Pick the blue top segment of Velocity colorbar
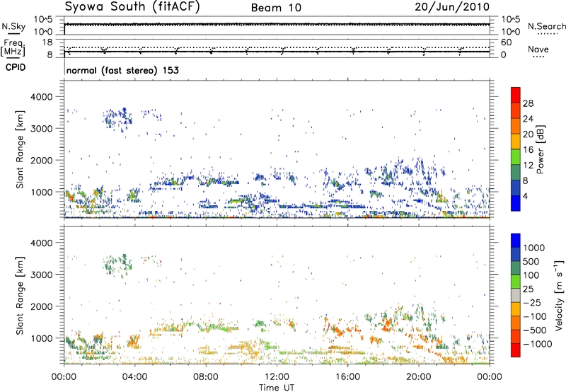This screenshot has height=392, width=566. [516, 241]
